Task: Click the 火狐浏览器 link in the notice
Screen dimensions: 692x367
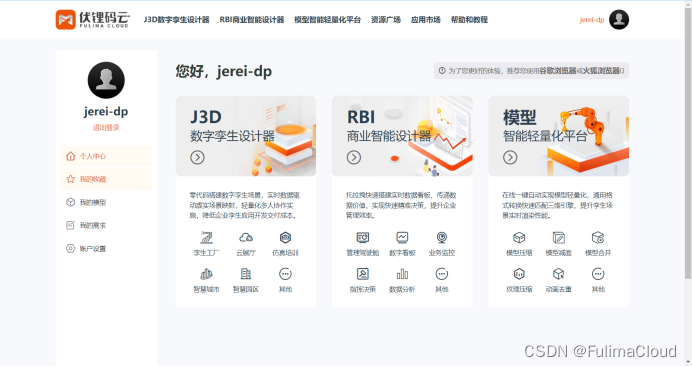Action: (601, 71)
